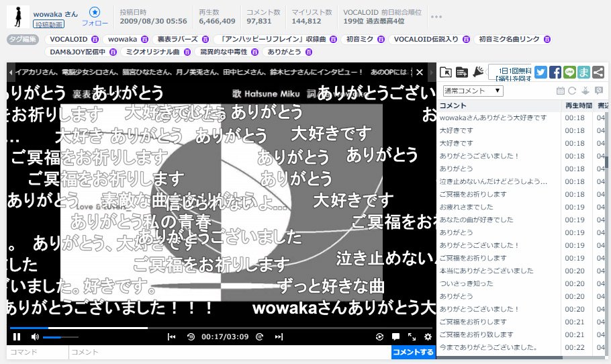Open the past-comments calendar icon
Image resolution: width=611 pixels, height=364 pixels.
[561, 91]
